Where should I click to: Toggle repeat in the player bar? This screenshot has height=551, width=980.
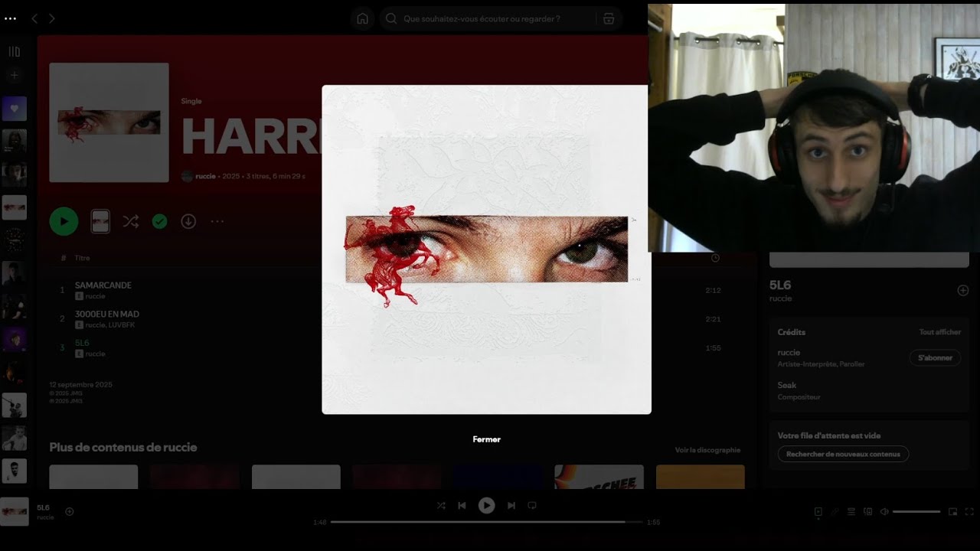point(532,505)
